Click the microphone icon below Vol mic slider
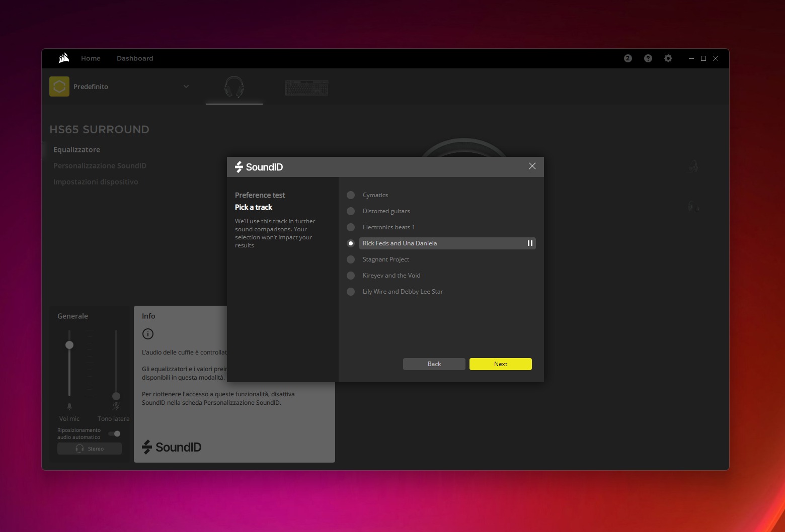785x532 pixels. click(69, 407)
